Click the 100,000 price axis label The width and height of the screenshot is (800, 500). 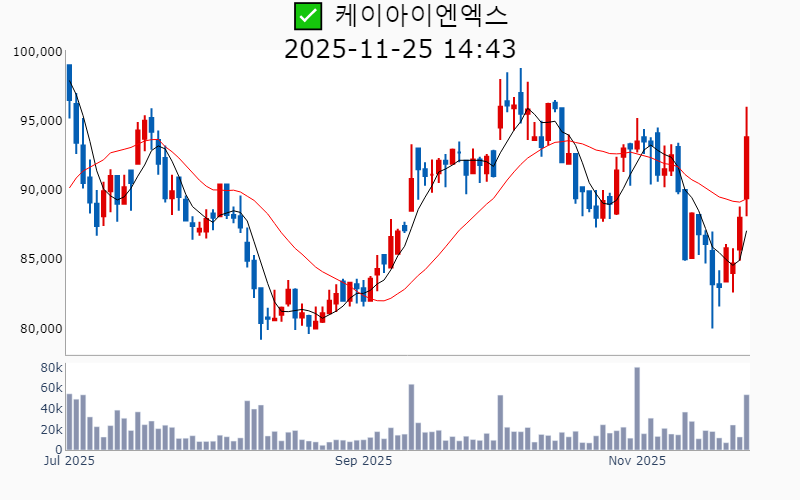[38, 51]
